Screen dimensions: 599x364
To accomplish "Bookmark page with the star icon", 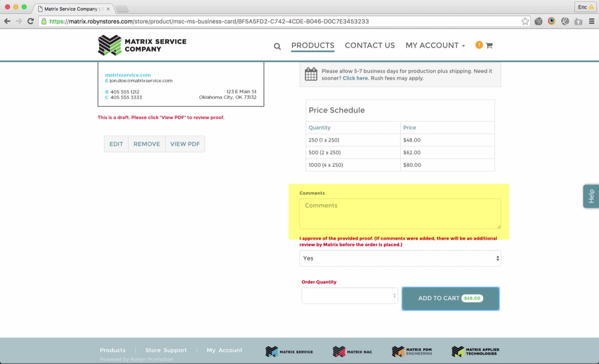I will (525, 21).
